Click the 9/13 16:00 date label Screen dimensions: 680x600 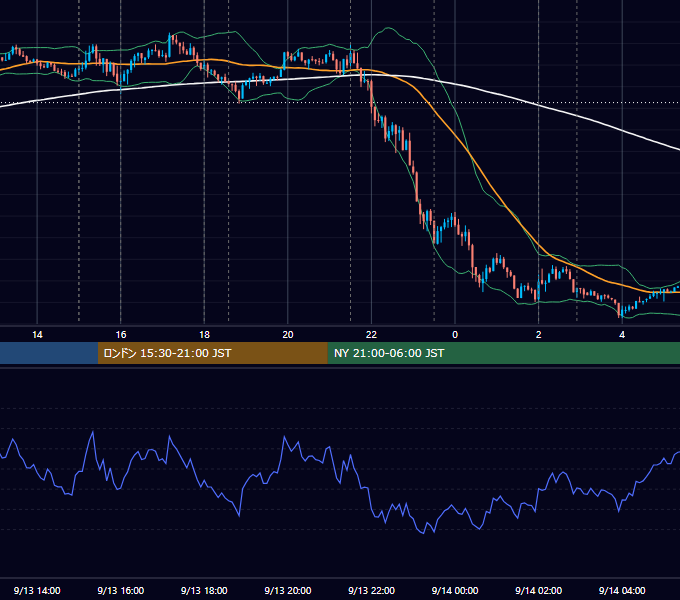[x=121, y=590]
